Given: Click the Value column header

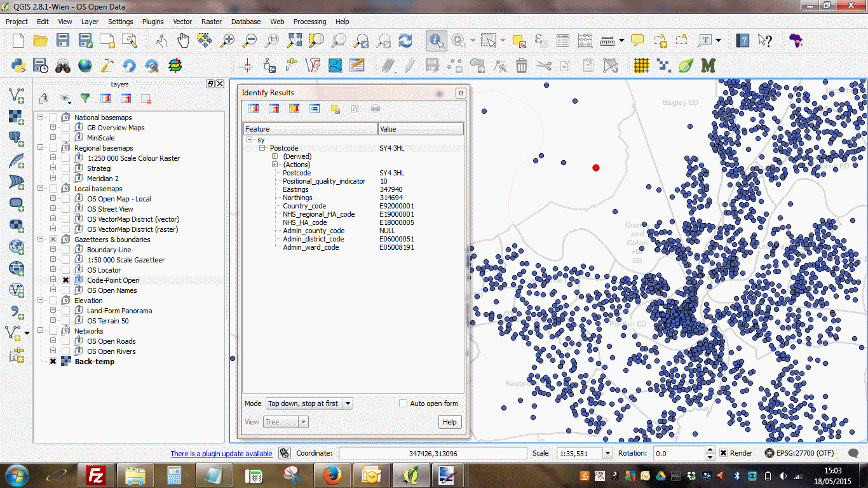Looking at the screenshot, I should 421,129.
